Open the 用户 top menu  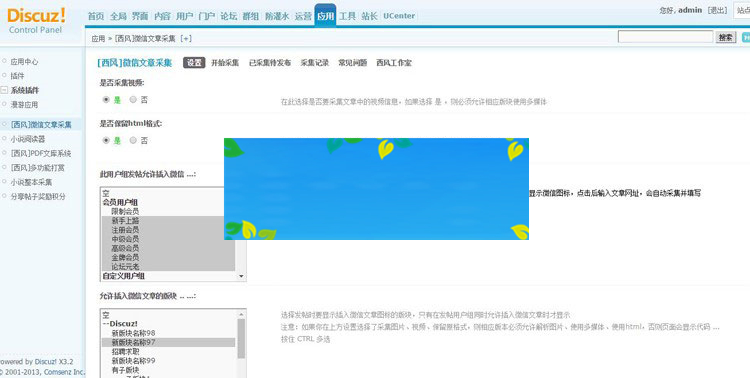tap(184, 16)
